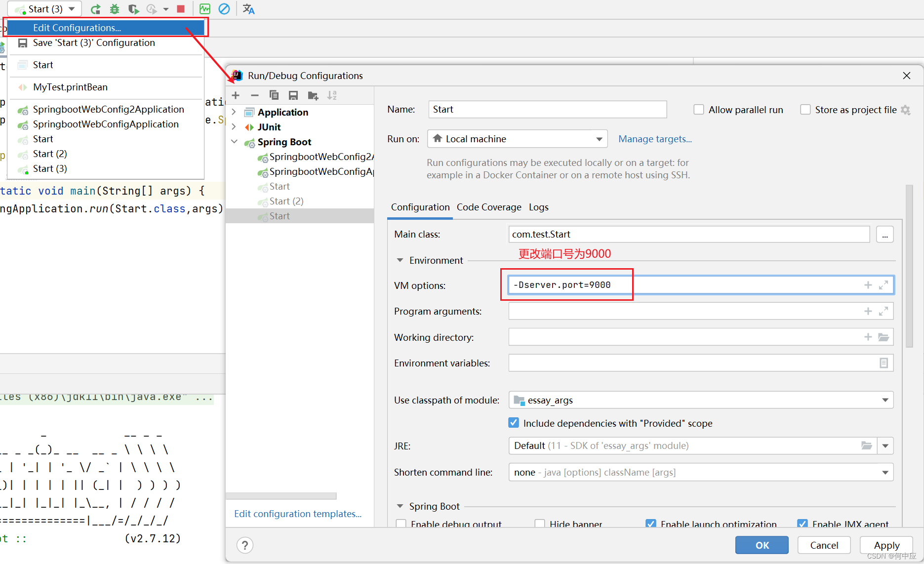The height and width of the screenshot is (564, 924).
Task: Uncheck Include dependencies with Provided scope
Action: tap(514, 423)
